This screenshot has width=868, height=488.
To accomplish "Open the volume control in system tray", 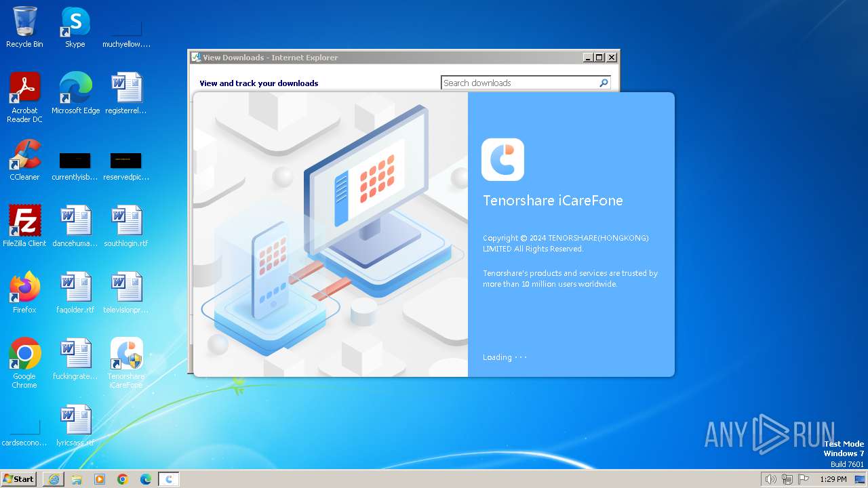I will (x=770, y=479).
